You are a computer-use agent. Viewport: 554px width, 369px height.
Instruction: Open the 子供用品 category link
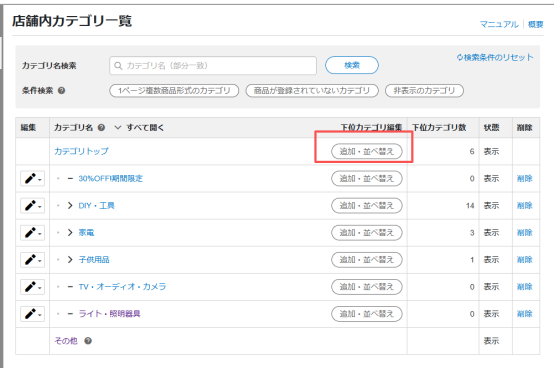[x=94, y=260]
